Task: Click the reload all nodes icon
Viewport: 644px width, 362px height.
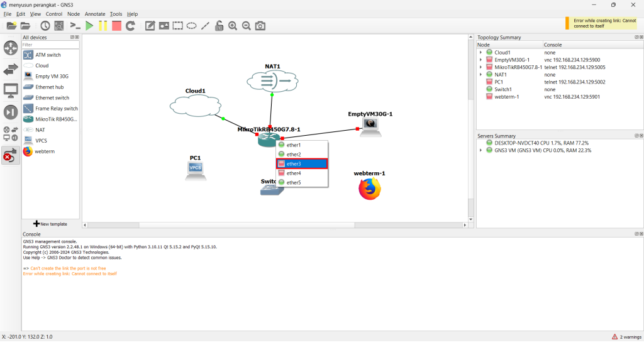Action: pyautogui.click(x=130, y=26)
